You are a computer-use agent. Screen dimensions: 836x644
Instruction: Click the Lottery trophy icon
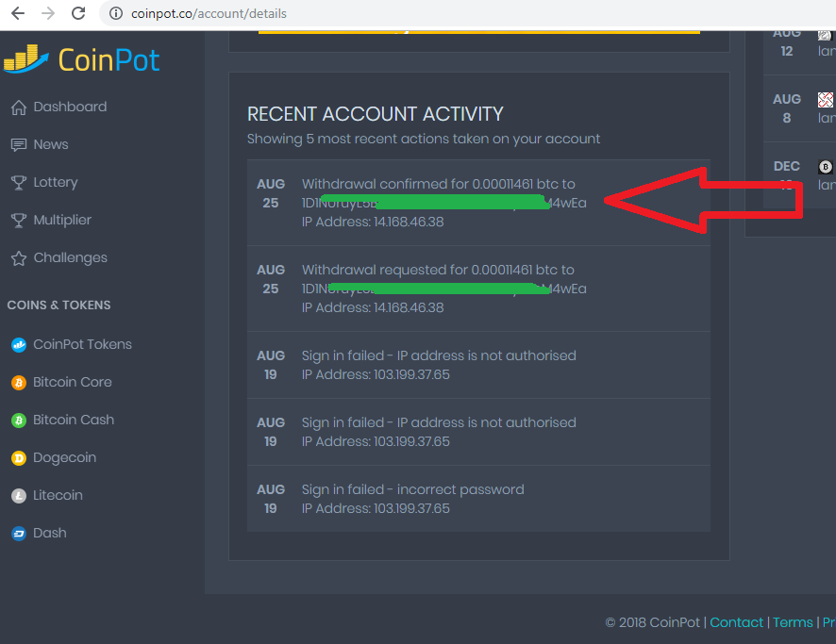[19, 183]
